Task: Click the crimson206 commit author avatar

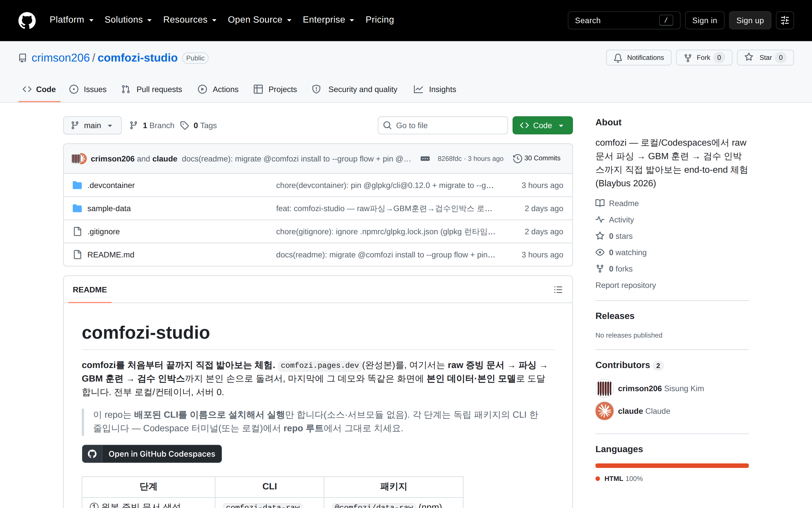Action: [x=76, y=159]
